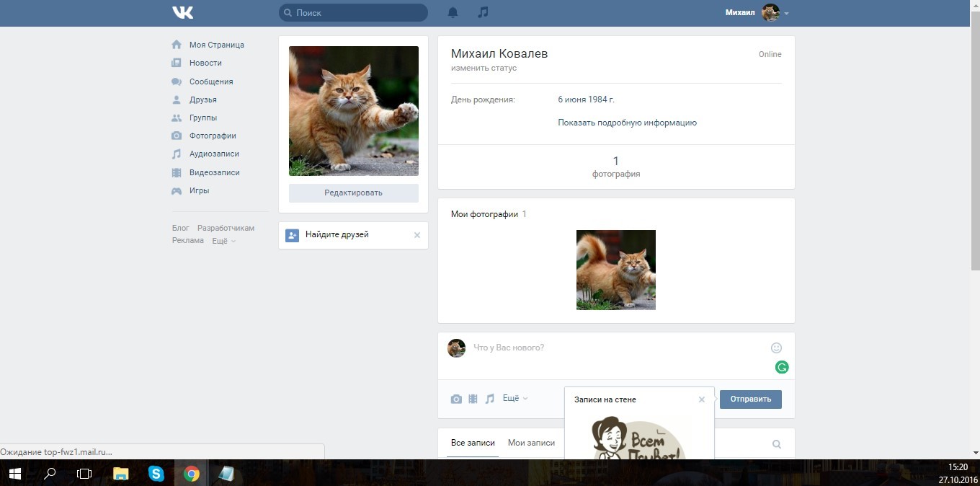Viewport: 980px width, 486px height.
Task: Close the Записи на стене popup
Action: pos(701,399)
